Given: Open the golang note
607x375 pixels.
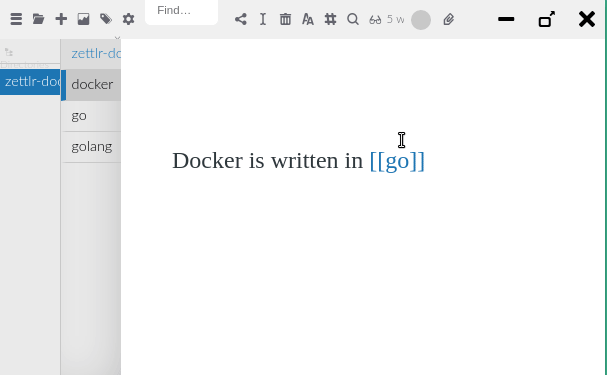Looking at the screenshot, I should pyautogui.click(x=91, y=147).
